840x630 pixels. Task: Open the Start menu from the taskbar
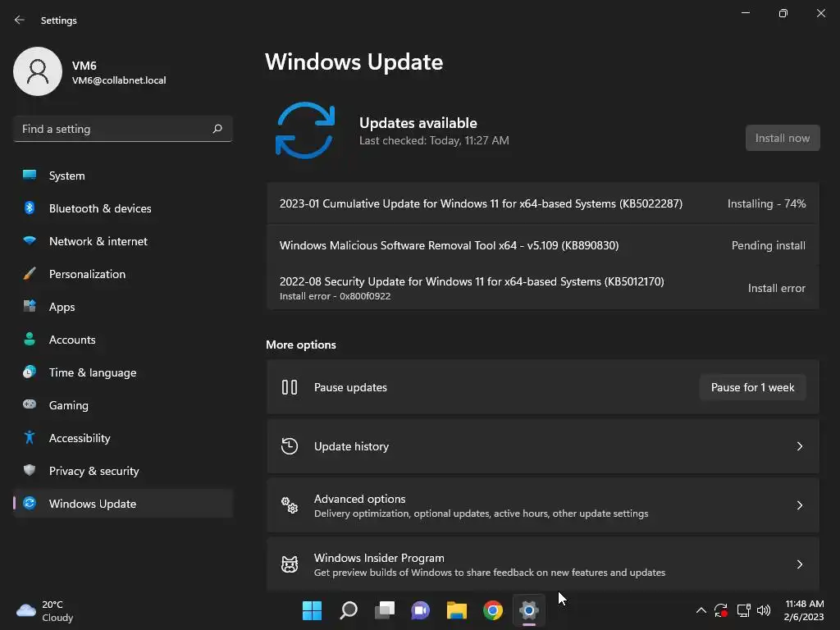(312, 610)
